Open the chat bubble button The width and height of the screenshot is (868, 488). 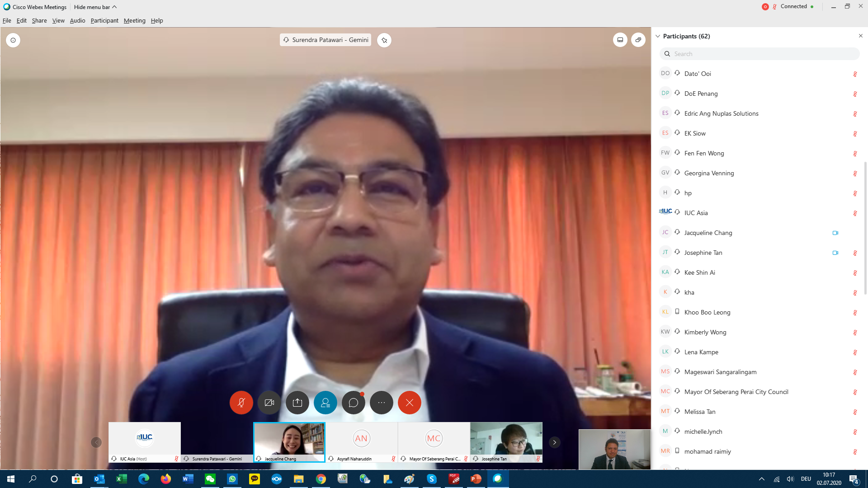coord(354,403)
